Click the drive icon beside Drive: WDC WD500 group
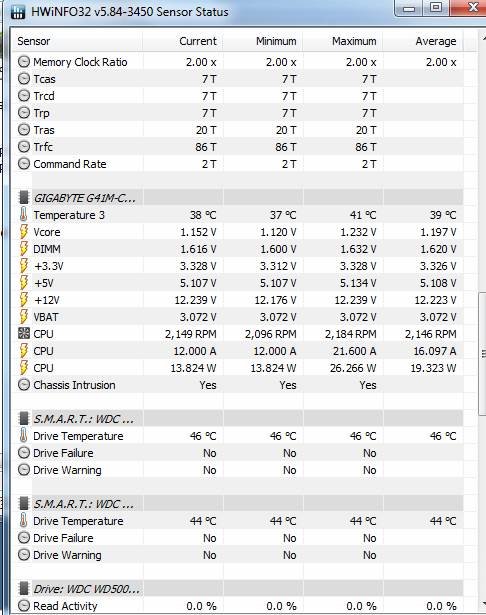The image size is (486, 615). pos(24,589)
